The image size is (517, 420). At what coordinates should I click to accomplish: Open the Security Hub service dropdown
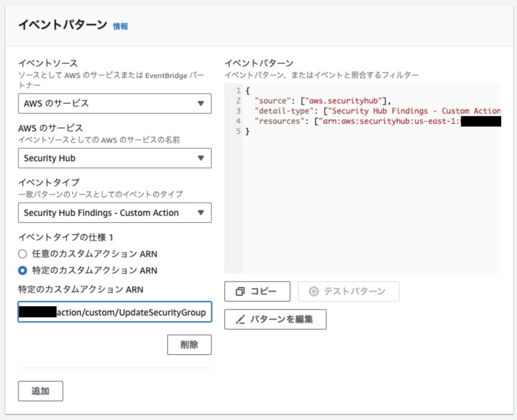[x=115, y=158]
